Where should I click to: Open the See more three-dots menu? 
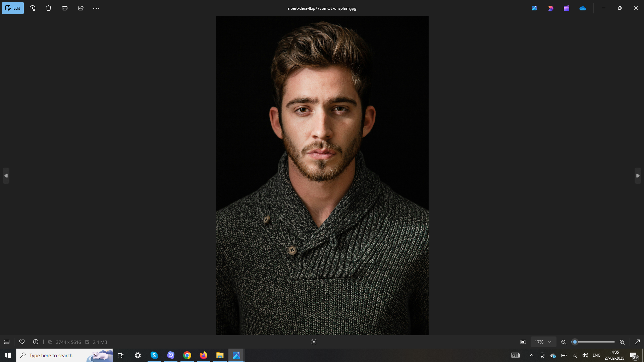96,8
